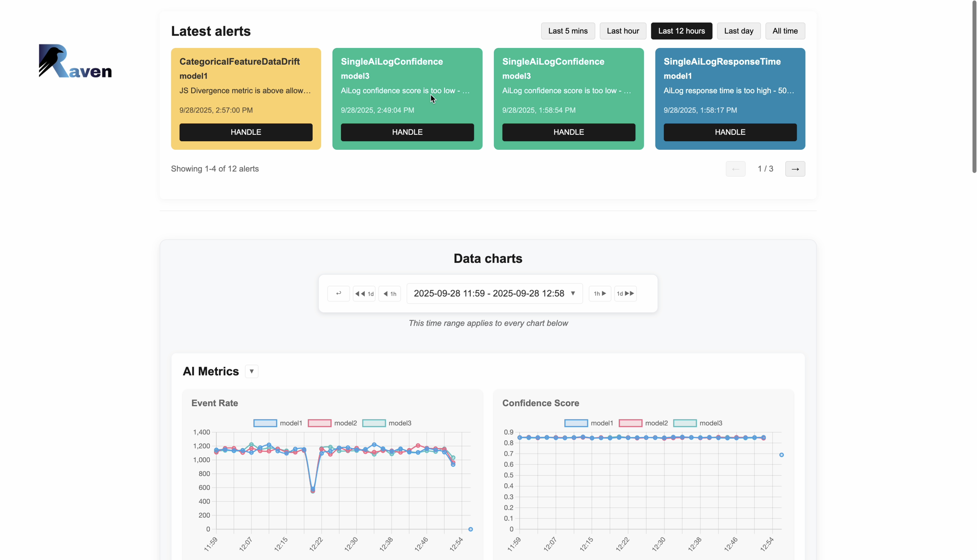977x560 pixels.
Task: Open the AI Metrics dropdown
Action: [251, 371]
